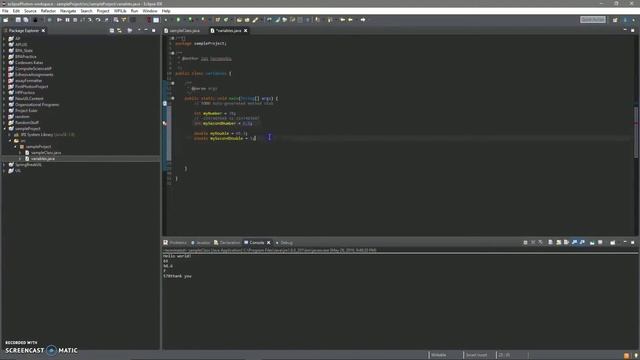Screen dimensions: 640x360
Task: Open the Run menu
Action: (x=134, y=11)
